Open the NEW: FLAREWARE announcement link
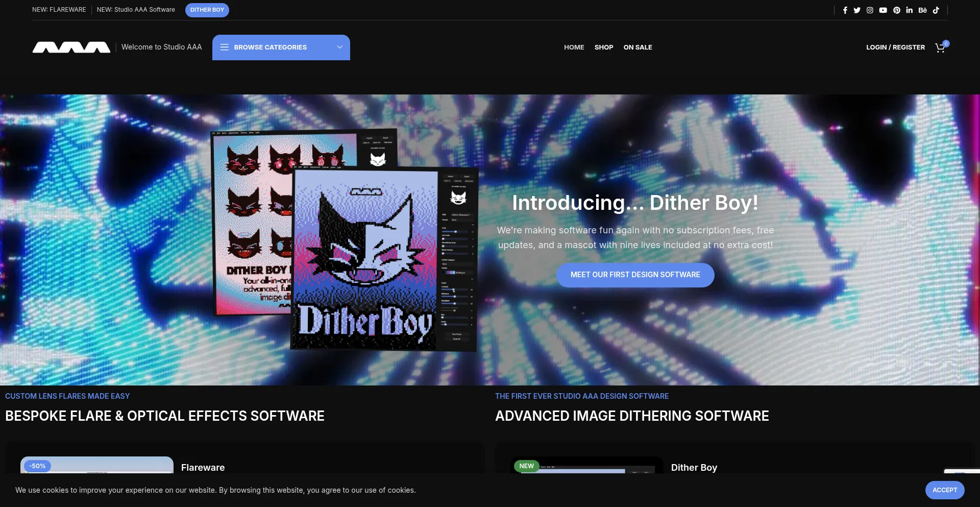The width and height of the screenshot is (980, 507). point(59,10)
